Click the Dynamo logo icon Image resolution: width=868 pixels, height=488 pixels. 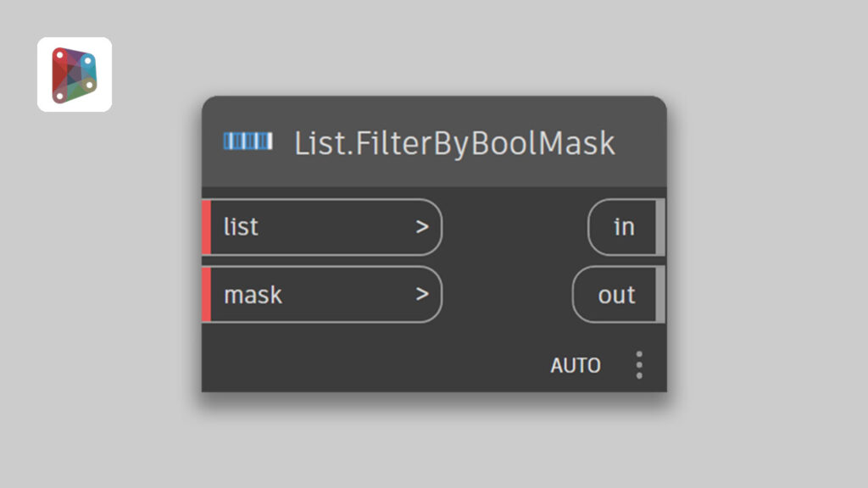[75, 75]
